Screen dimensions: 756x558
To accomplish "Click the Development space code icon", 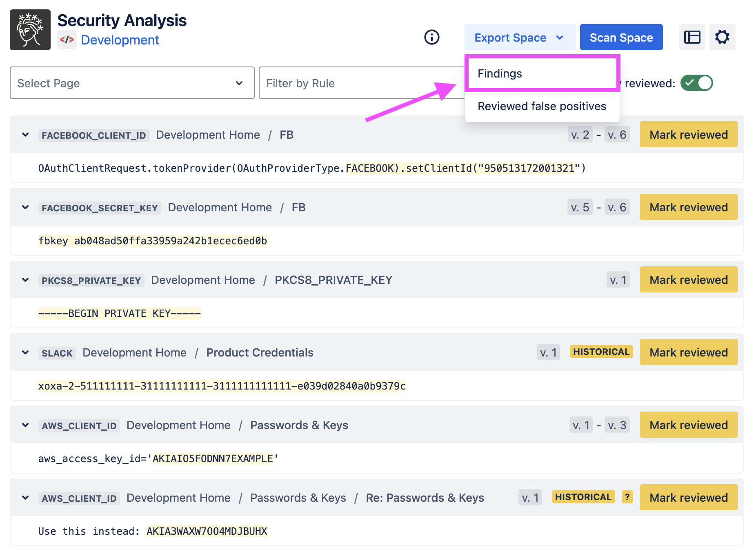I will point(67,40).
